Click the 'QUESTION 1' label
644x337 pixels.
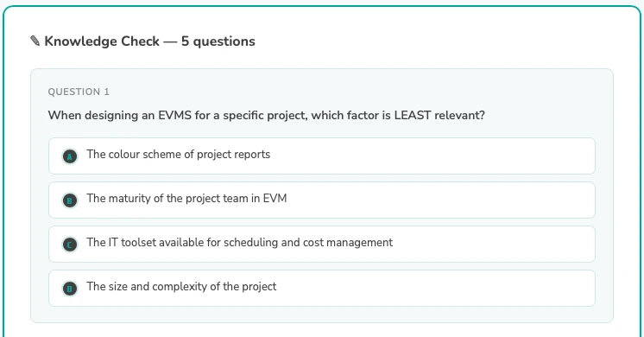79,92
